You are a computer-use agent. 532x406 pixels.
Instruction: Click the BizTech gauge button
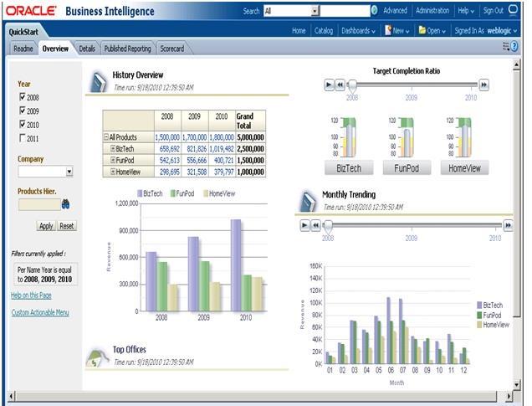349,167
